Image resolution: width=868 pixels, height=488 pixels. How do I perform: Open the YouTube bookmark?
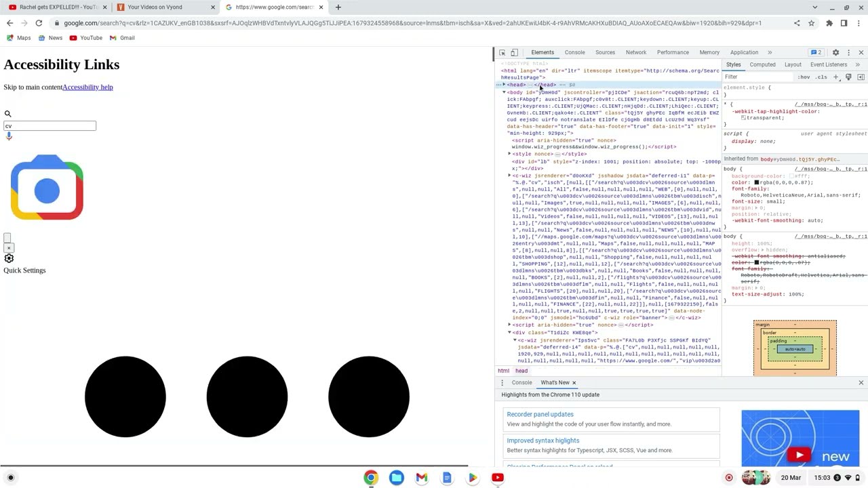tap(85, 38)
